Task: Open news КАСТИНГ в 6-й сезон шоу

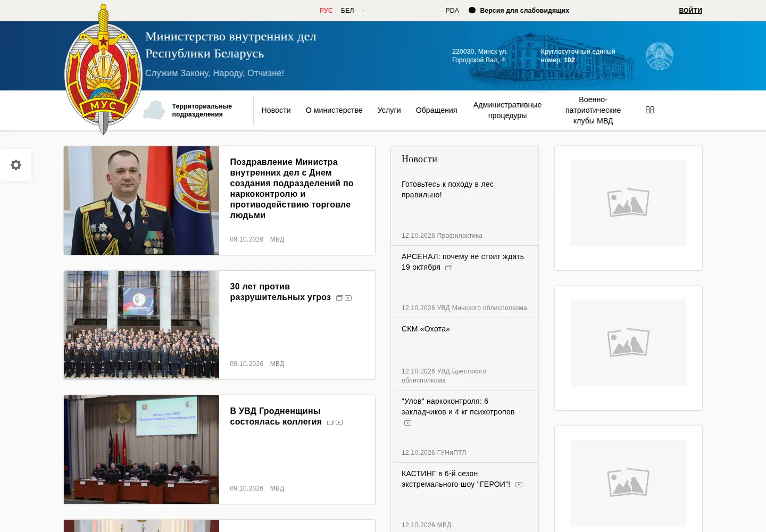Action: 456,479
